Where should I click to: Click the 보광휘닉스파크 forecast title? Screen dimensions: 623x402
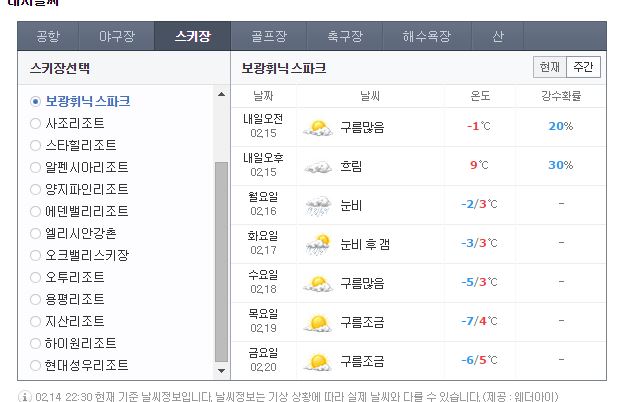(x=284, y=68)
